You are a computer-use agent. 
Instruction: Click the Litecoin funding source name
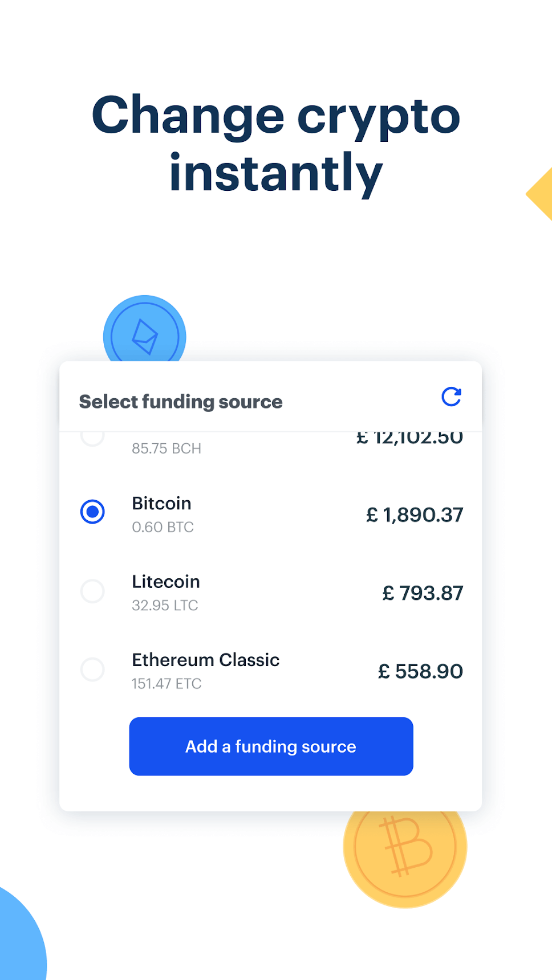coord(166,582)
